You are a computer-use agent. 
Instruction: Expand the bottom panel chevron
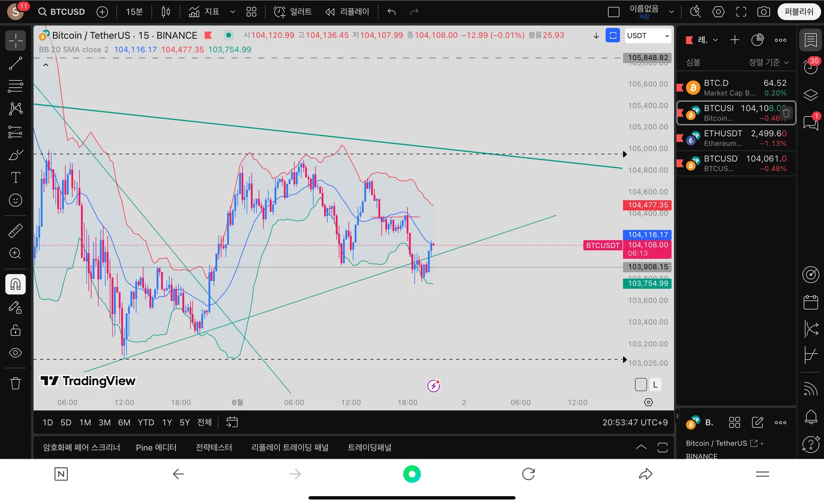click(641, 448)
